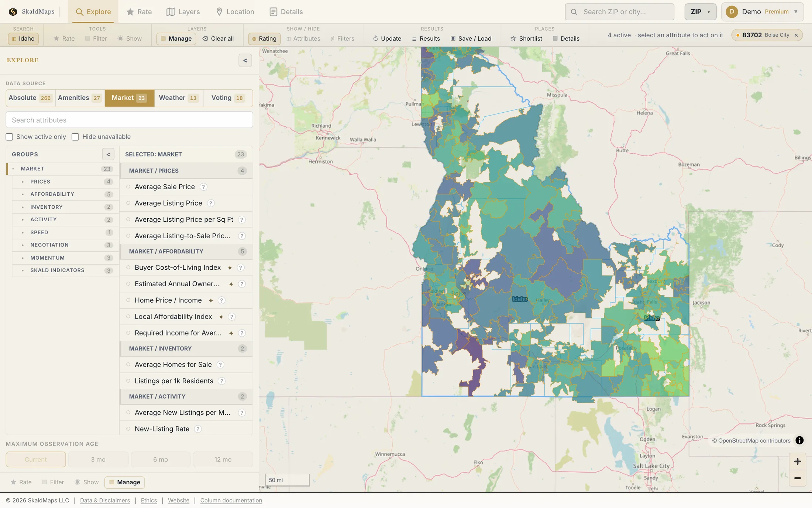812x508 pixels.
Task: Select the Weather data source tab
Action: [179, 98]
